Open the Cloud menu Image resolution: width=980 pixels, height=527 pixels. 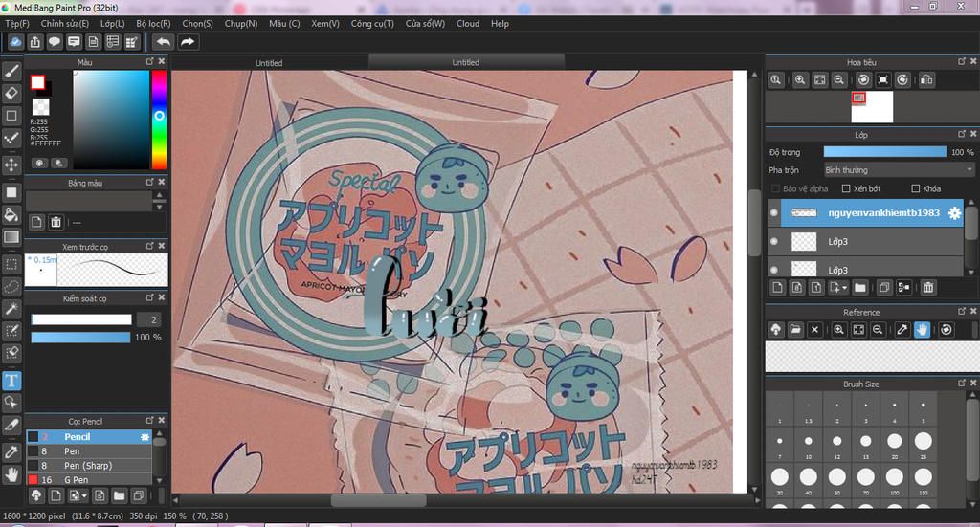pos(468,24)
